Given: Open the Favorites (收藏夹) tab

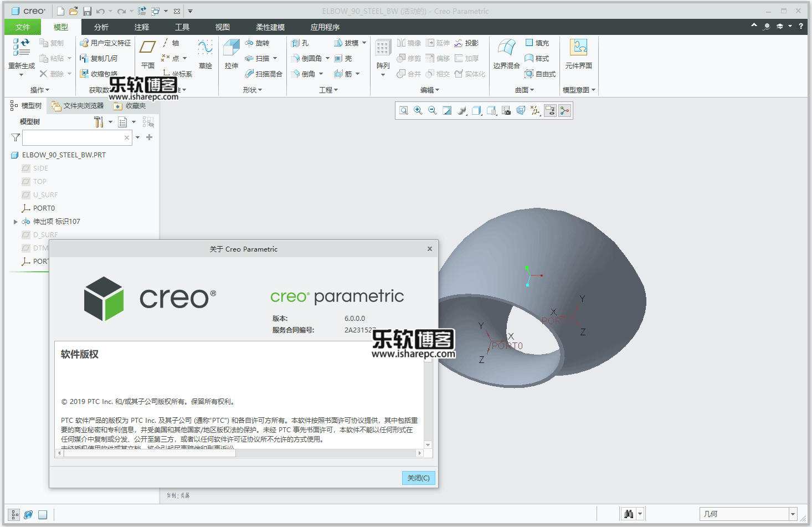Looking at the screenshot, I should (x=131, y=106).
